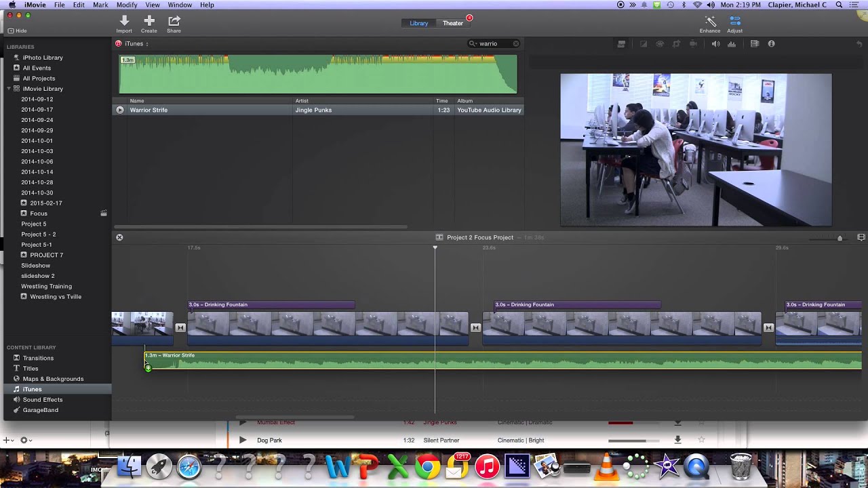868x488 pixels.
Task: Open the Help menu
Action: pyautogui.click(x=207, y=5)
